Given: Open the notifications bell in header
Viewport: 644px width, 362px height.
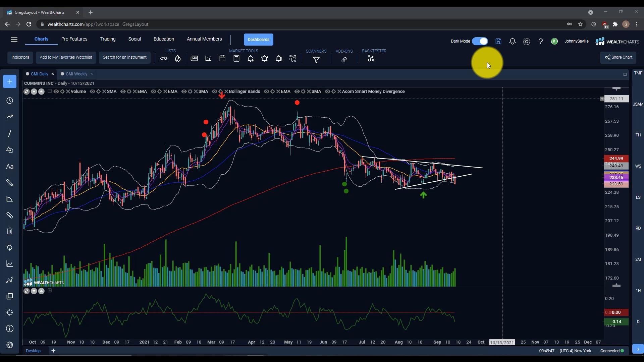Looking at the screenshot, I should point(513,41).
